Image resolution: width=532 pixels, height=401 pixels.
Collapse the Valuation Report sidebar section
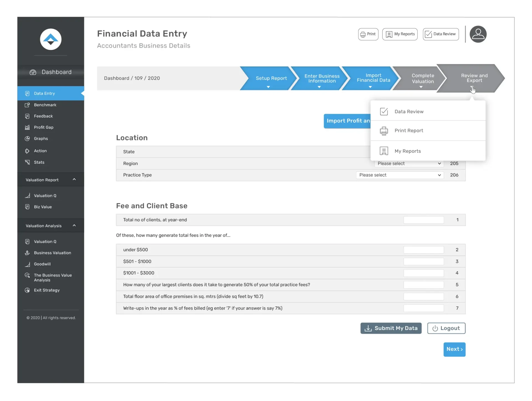74,179
